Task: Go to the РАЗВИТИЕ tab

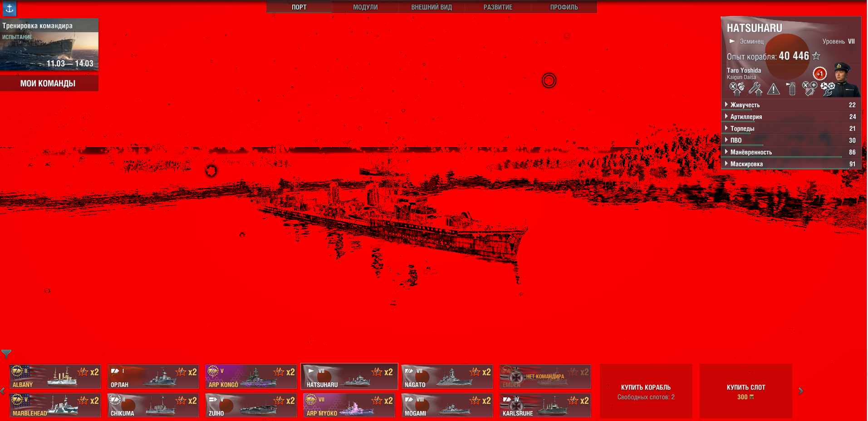Action: point(498,7)
